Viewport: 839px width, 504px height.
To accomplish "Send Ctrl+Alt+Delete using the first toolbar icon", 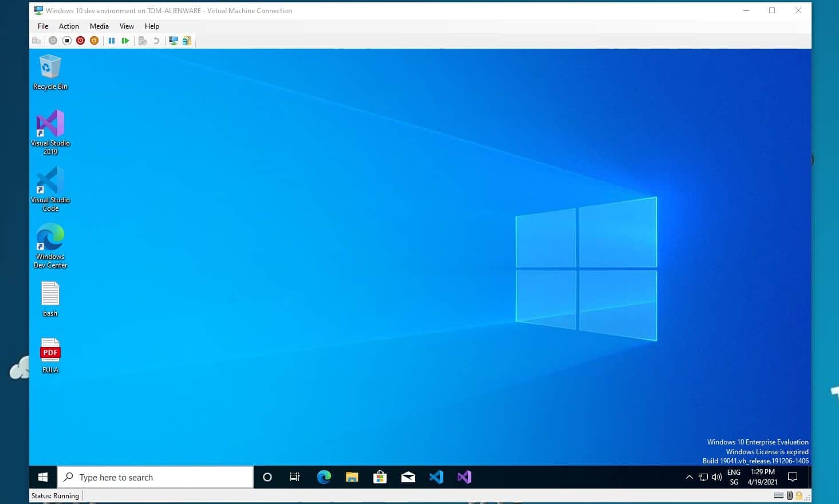I will pos(37,41).
